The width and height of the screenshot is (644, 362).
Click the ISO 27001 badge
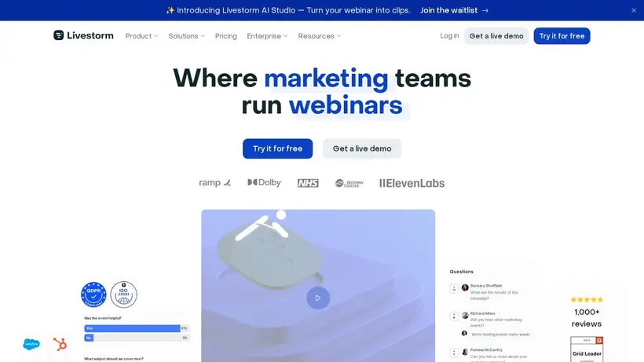123,294
